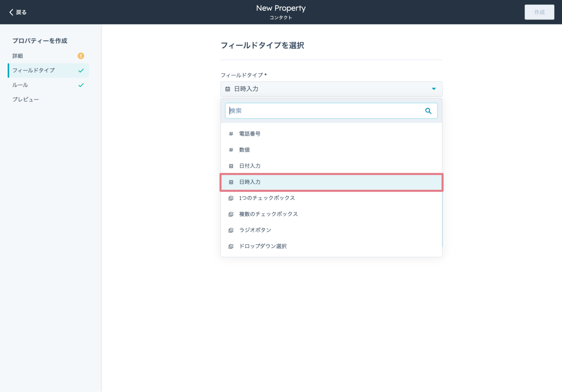This screenshot has height=392, width=562.
Task: Click the プロパティーを作成 sidebar heading
Action: click(40, 41)
